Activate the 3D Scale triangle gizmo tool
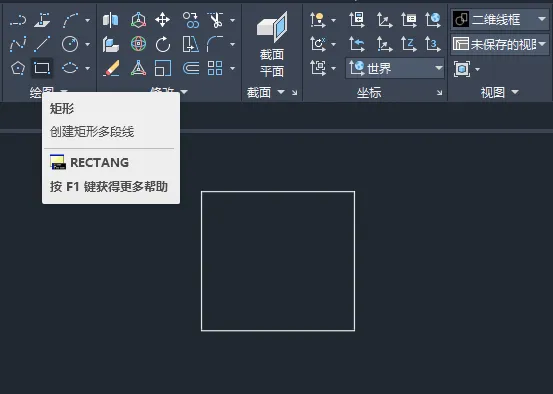The width and height of the screenshot is (553, 394). [x=138, y=68]
